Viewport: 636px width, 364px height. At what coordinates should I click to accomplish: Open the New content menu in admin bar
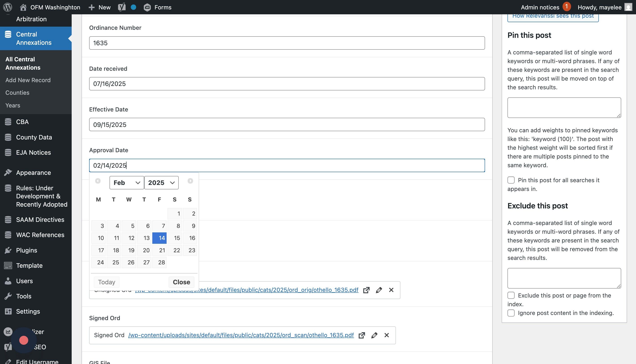pyautogui.click(x=99, y=7)
